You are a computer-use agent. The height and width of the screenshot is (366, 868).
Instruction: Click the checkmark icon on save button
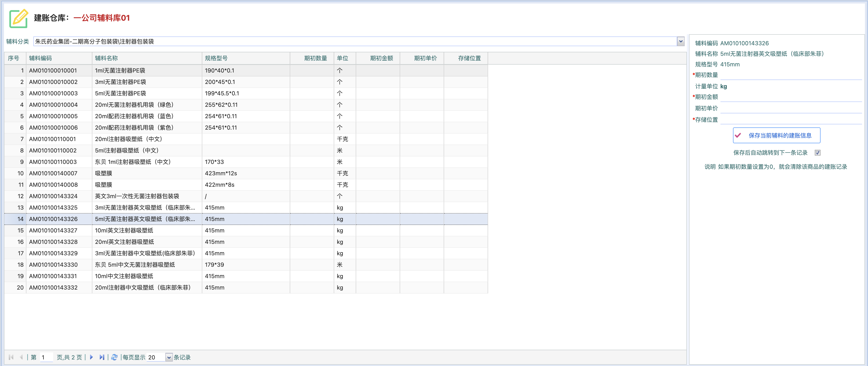738,135
